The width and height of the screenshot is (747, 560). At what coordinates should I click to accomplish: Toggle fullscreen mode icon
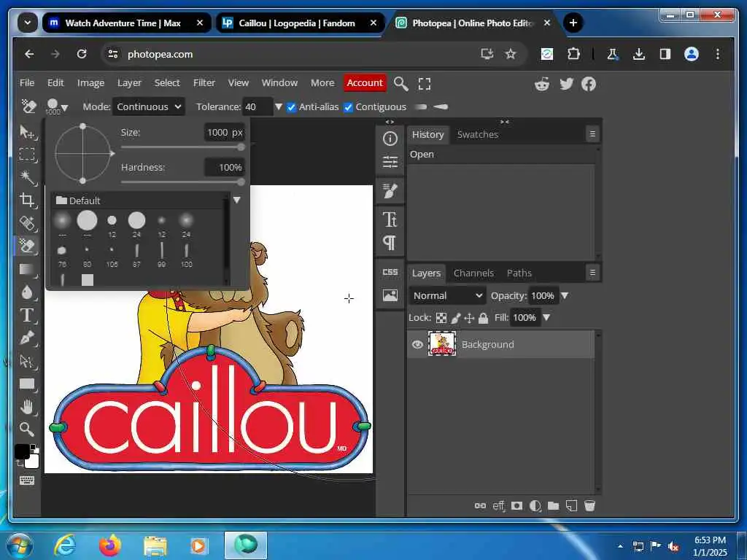click(x=425, y=84)
